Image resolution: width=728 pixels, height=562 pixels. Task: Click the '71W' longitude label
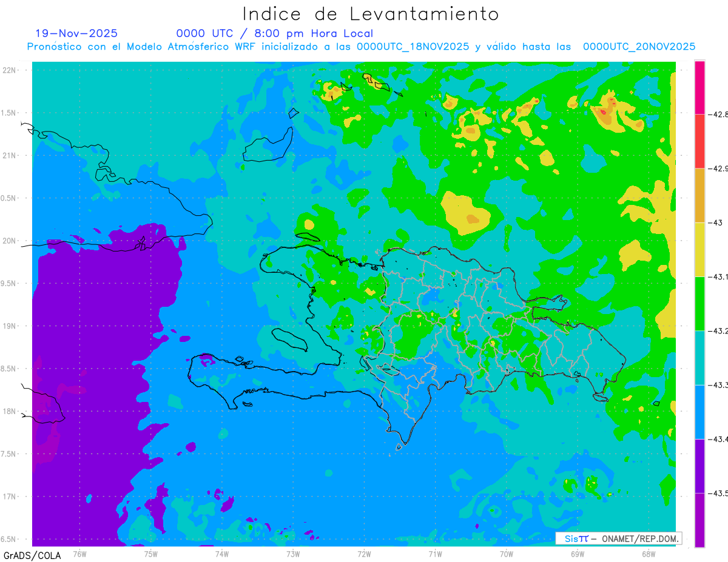[435, 554]
